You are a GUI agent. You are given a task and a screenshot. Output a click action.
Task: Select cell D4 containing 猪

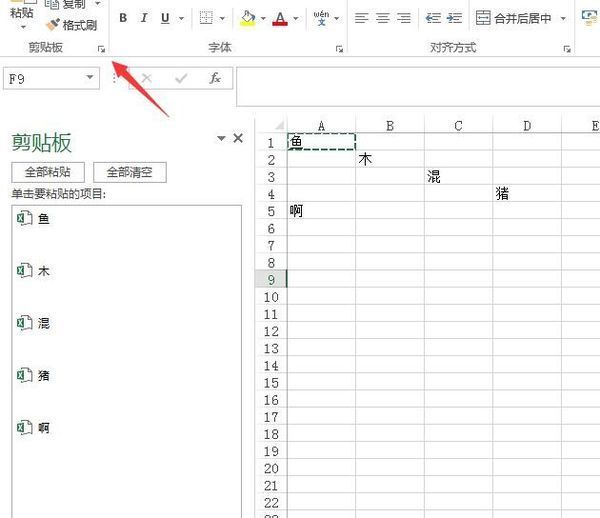[527, 194]
